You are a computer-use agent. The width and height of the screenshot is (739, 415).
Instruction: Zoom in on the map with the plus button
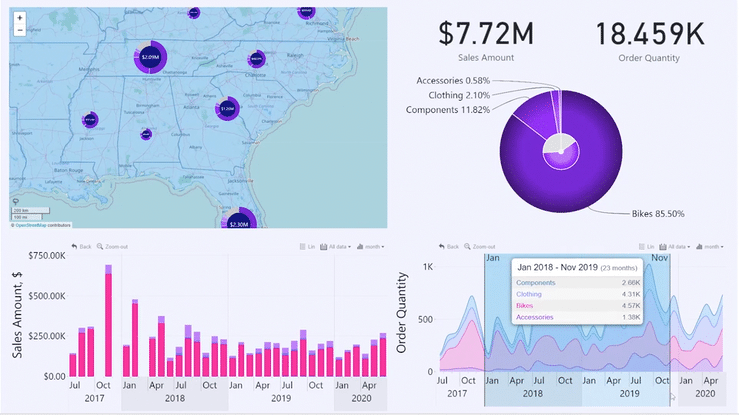click(20, 18)
